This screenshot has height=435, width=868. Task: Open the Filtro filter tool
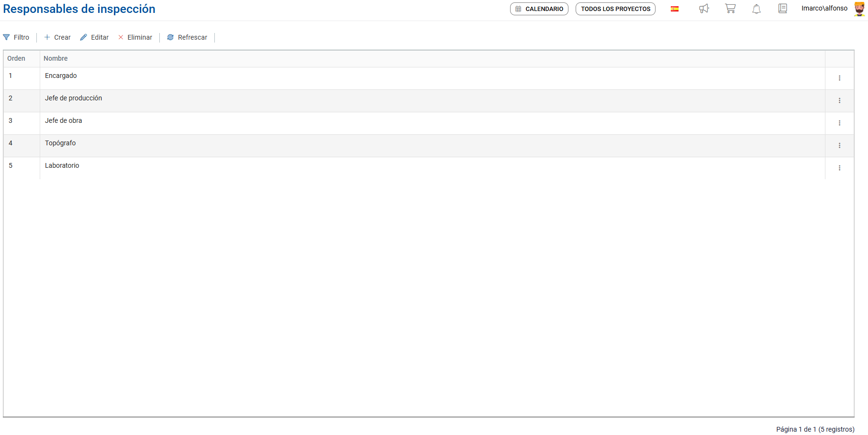[16, 37]
